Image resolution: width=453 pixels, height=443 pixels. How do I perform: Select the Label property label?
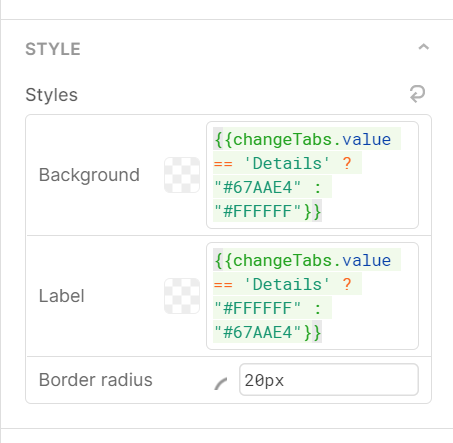coord(62,296)
